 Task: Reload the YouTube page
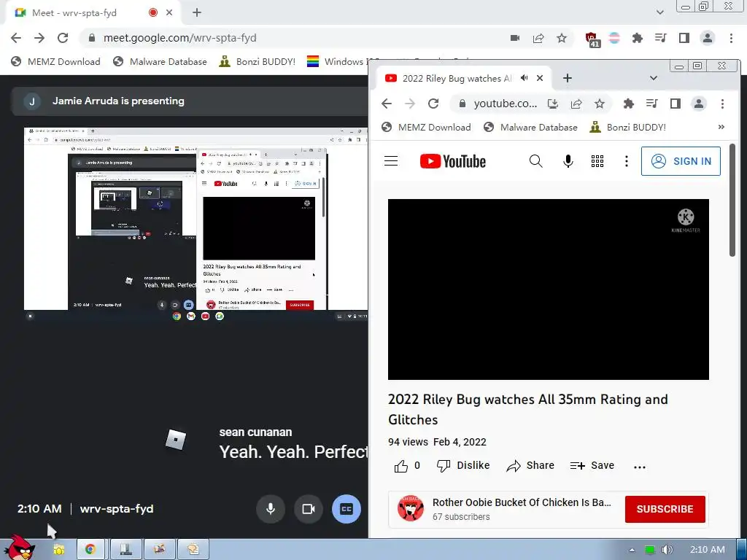[433, 104]
